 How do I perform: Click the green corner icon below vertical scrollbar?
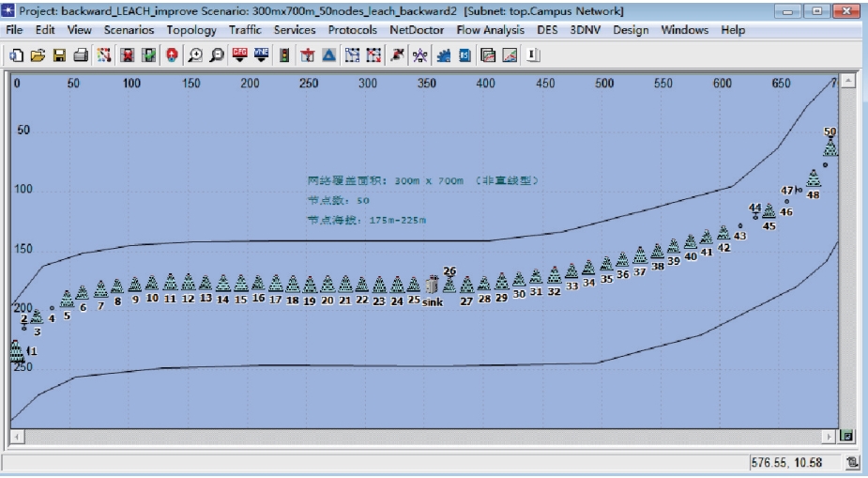click(847, 436)
